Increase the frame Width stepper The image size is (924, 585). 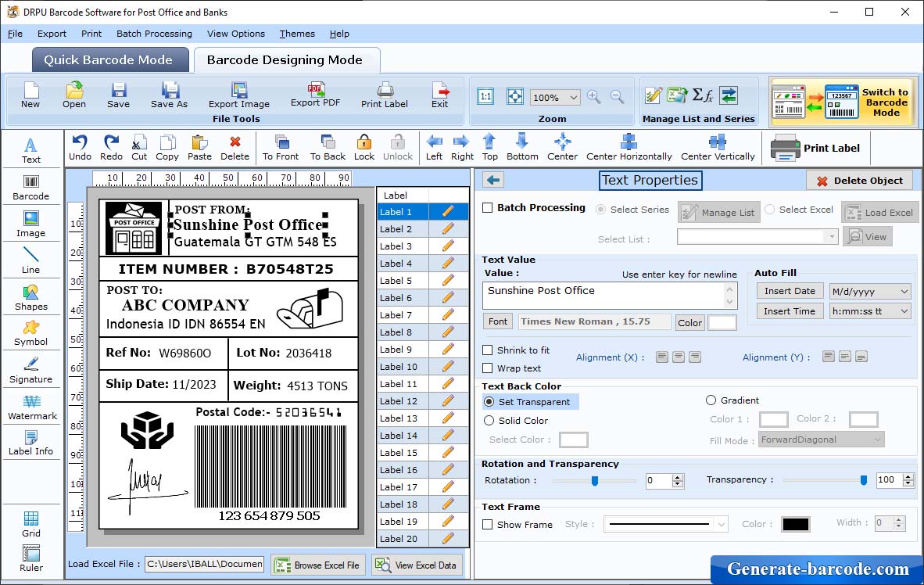click(x=899, y=519)
